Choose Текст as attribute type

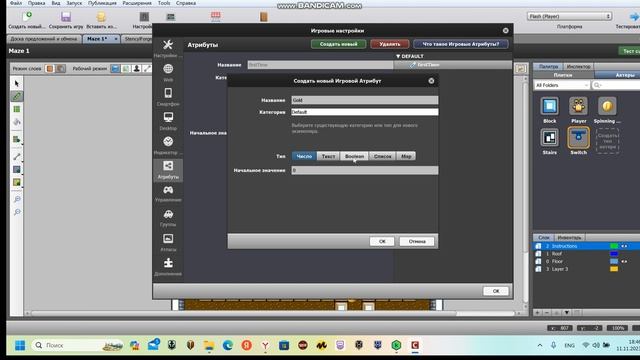pyautogui.click(x=328, y=156)
